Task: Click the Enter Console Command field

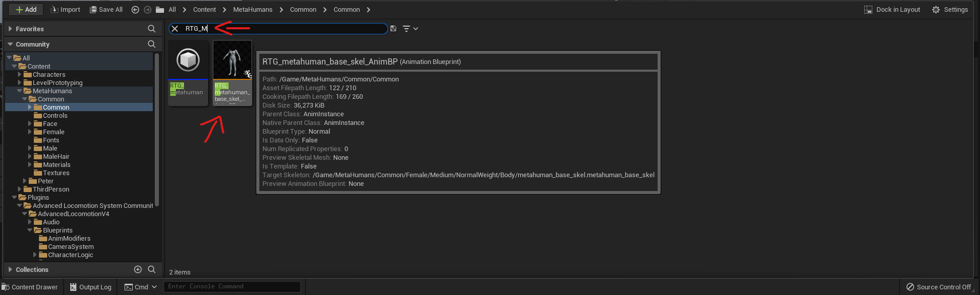Action: pos(232,286)
